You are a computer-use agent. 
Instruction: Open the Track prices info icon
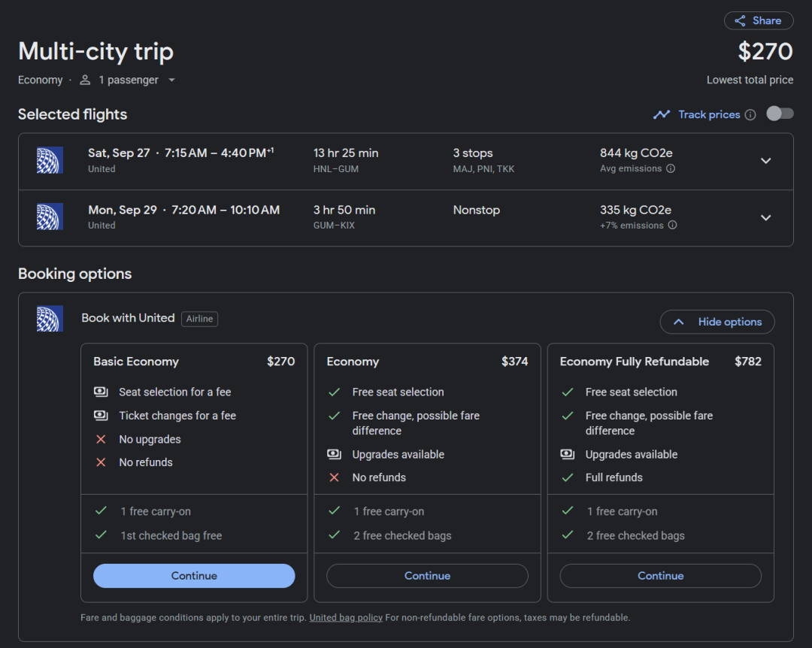pos(750,115)
